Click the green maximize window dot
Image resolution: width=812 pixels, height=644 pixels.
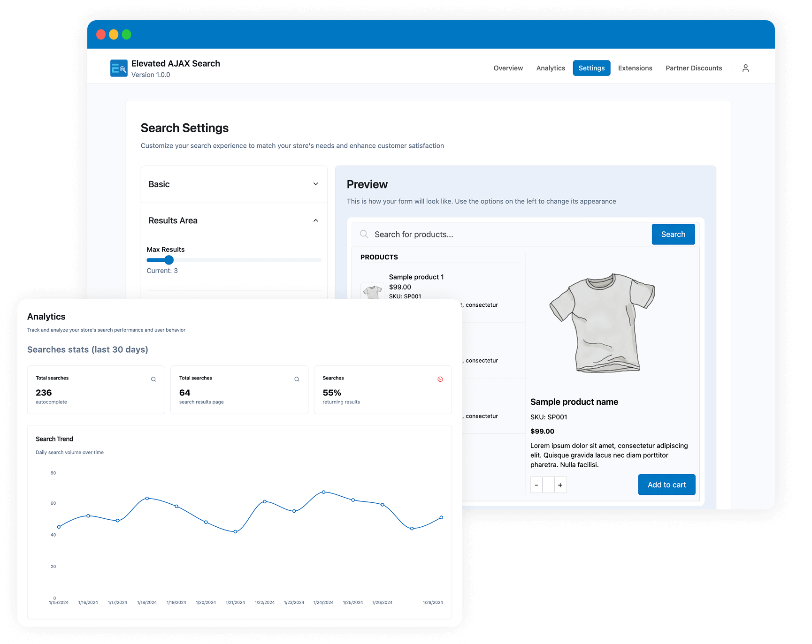[127, 34]
